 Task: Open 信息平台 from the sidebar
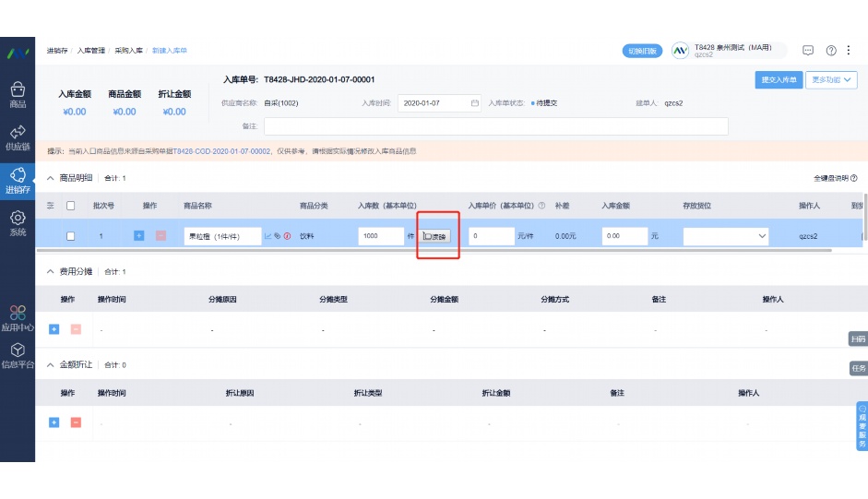pos(18,355)
